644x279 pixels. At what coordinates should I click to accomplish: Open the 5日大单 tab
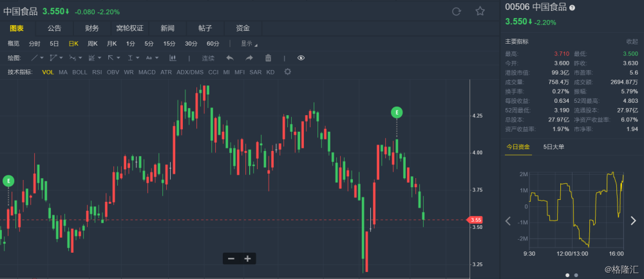pos(553,147)
